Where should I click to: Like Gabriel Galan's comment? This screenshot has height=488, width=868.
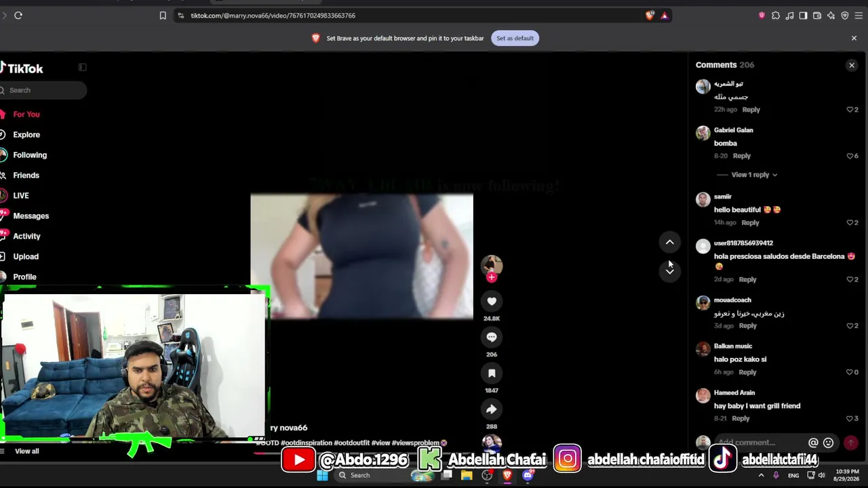point(850,156)
